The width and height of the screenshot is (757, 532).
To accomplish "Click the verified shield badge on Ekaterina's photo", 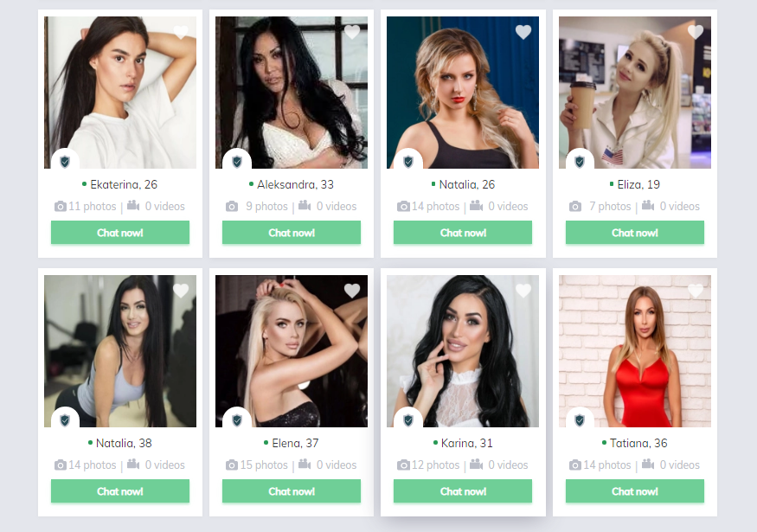I will click(x=65, y=161).
